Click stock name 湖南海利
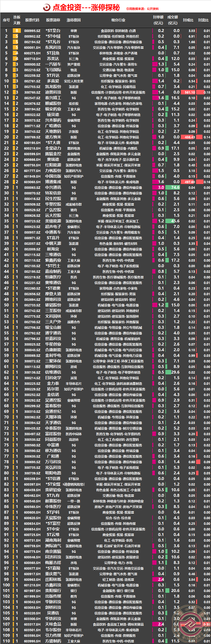This screenshot has width=211, height=644. pyautogui.click(x=53, y=540)
